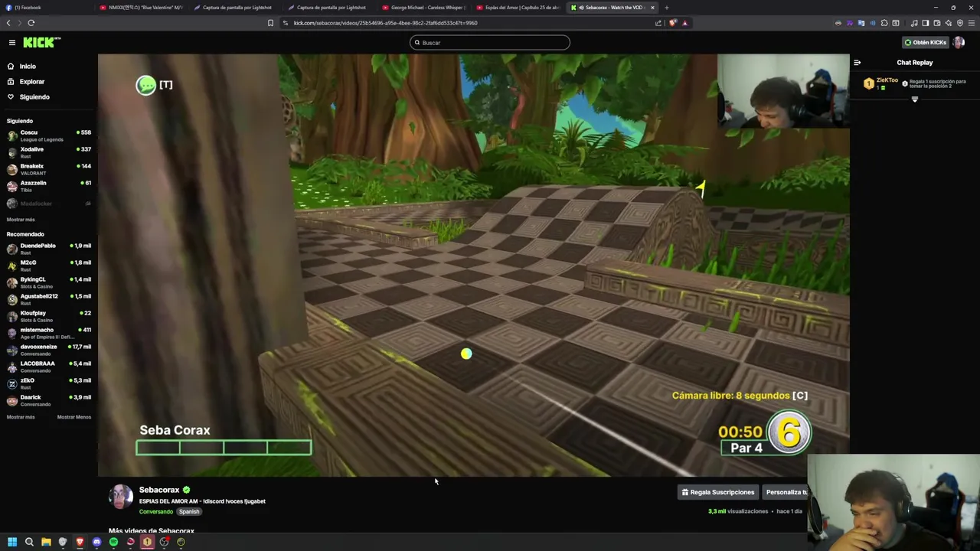
Task: Open Explorar in the sidebar
Action: click(x=31, y=82)
